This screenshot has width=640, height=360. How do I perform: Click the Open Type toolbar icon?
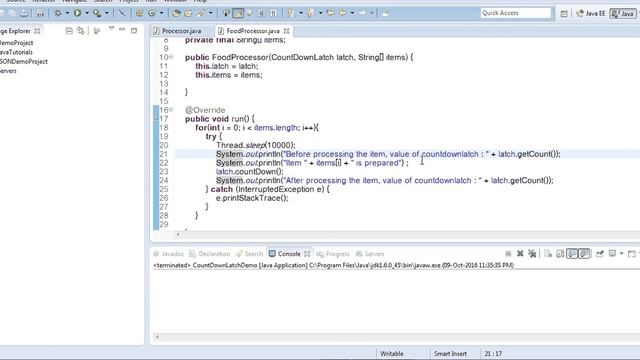176,13
